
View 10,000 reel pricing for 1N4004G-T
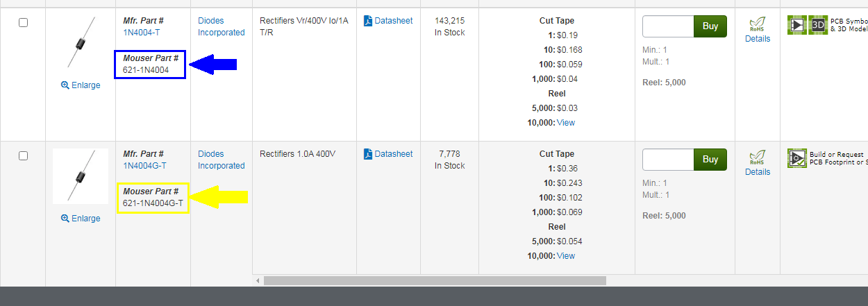[566, 256]
